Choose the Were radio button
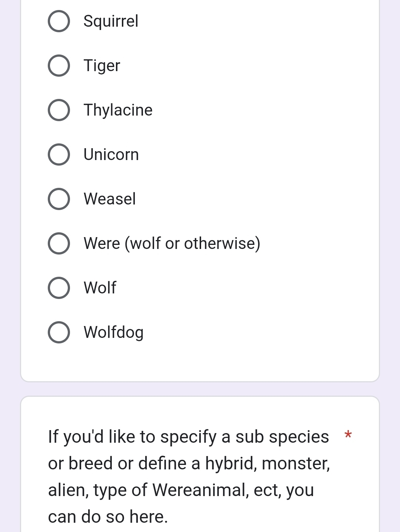Image resolution: width=400 pixels, height=532 pixels. coord(59,243)
